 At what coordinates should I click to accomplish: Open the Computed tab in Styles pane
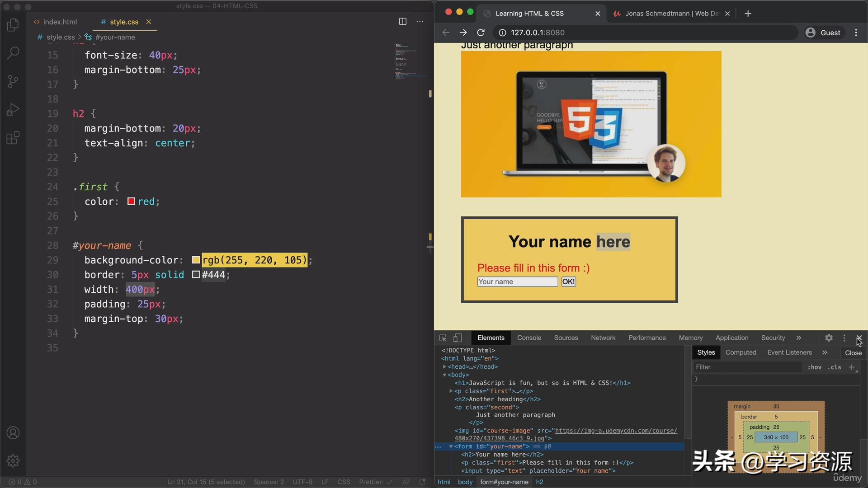pos(741,352)
